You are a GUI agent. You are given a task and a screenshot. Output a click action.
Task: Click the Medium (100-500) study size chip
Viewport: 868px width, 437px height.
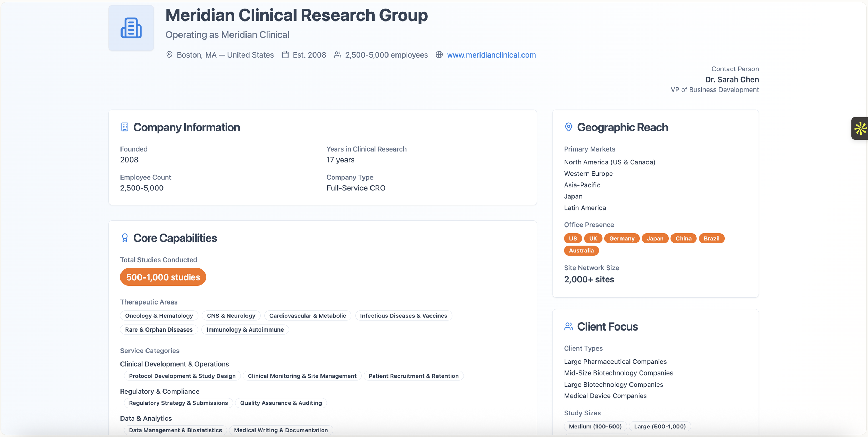tap(595, 426)
